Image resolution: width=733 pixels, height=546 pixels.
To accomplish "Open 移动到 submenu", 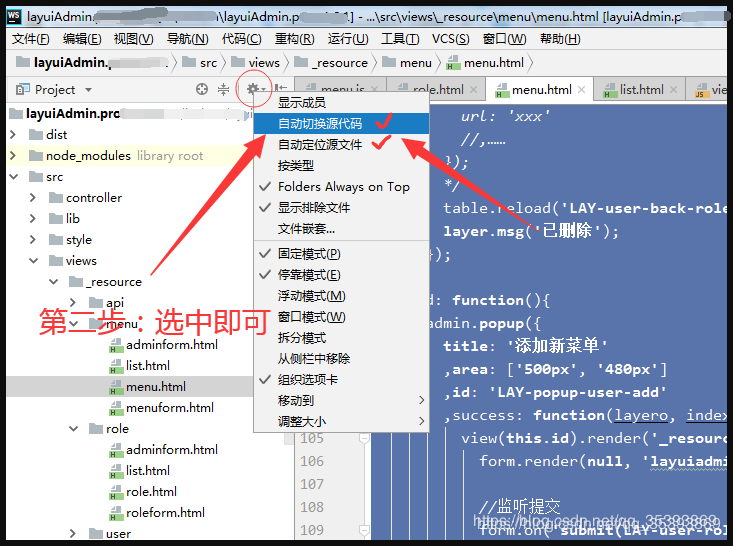I will pos(341,401).
